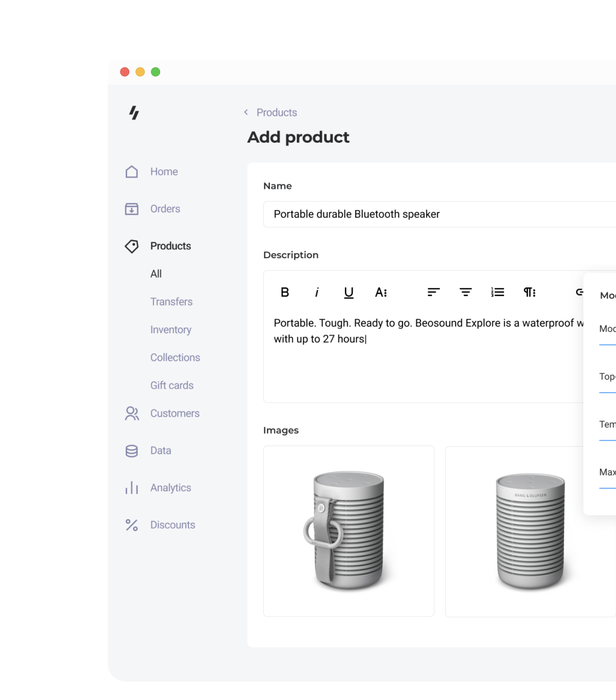Click the Orders inbox icon

coord(132,209)
